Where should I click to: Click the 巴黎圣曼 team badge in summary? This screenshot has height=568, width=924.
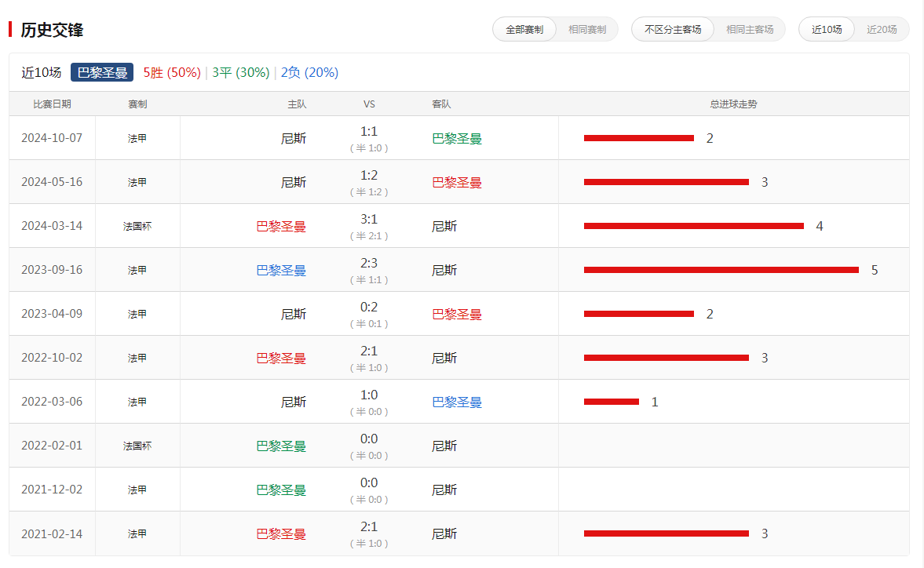102,72
